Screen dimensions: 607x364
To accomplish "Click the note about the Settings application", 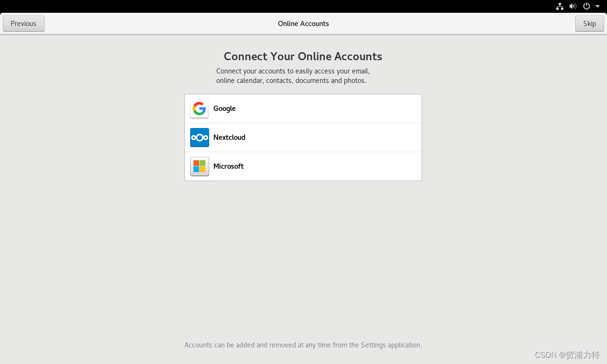I will click(x=303, y=345).
